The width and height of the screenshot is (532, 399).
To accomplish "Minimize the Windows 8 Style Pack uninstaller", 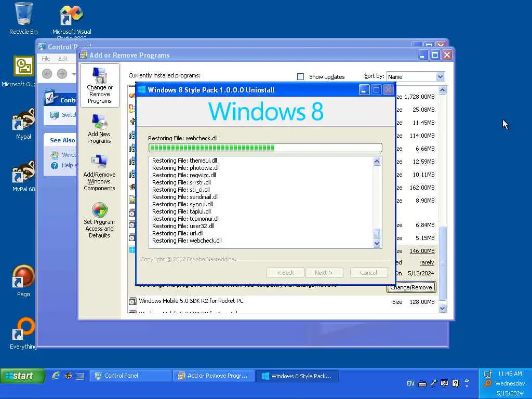I will tap(364, 90).
